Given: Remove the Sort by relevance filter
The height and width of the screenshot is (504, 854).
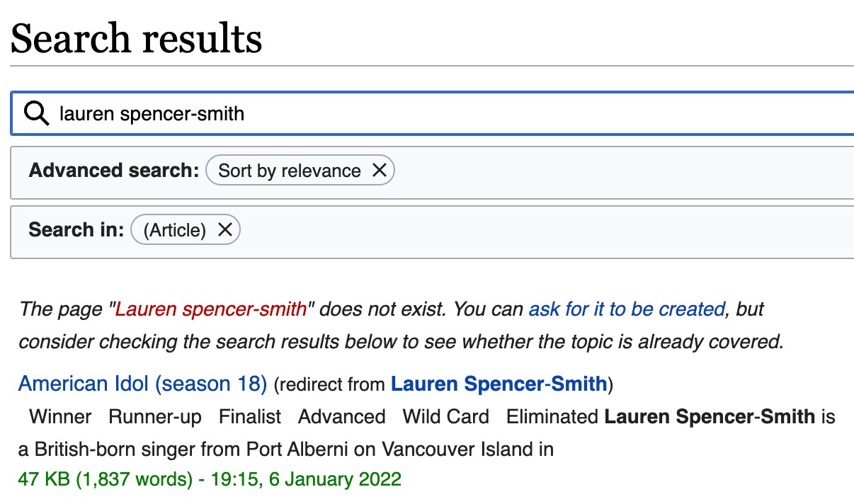Looking at the screenshot, I should 380,171.
